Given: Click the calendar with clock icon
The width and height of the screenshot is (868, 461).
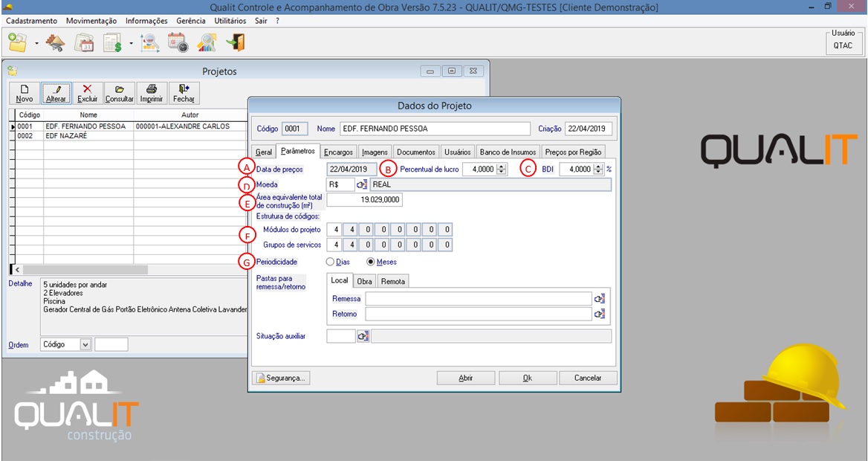Looking at the screenshot, I should tap(178, 42).
